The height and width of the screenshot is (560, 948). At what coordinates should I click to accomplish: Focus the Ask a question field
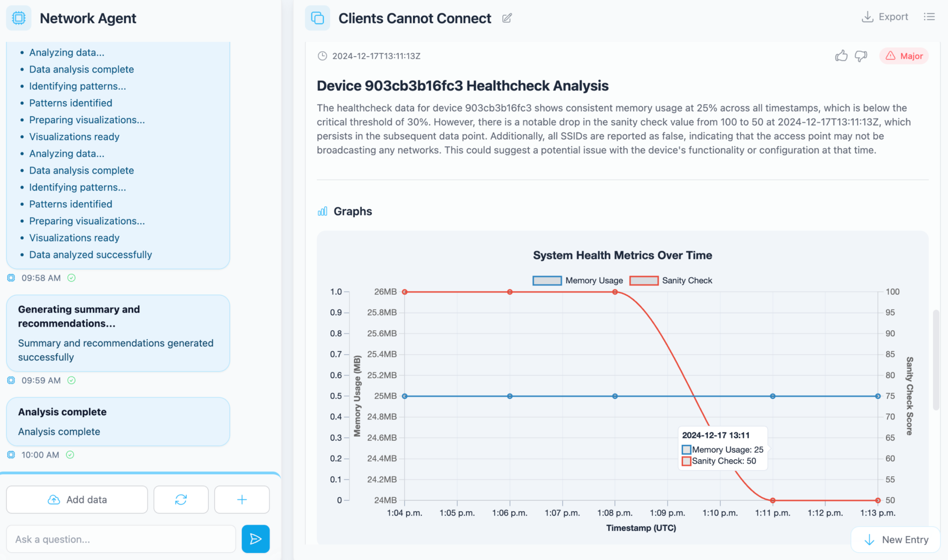point(121,539)
